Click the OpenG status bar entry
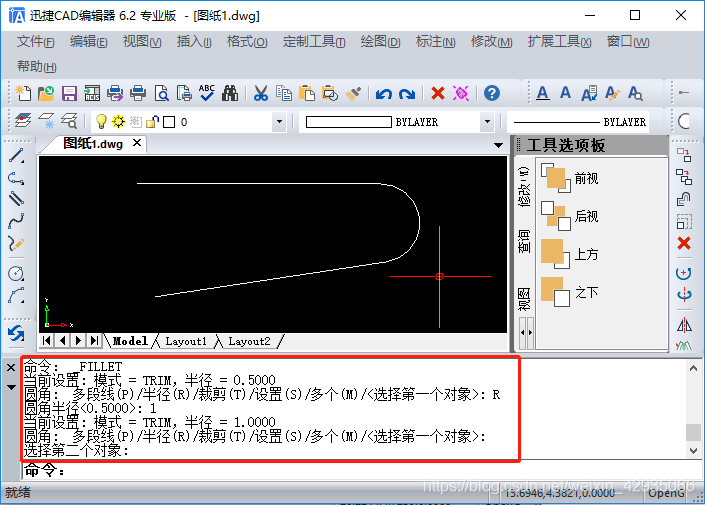 [x=666, y=493]
